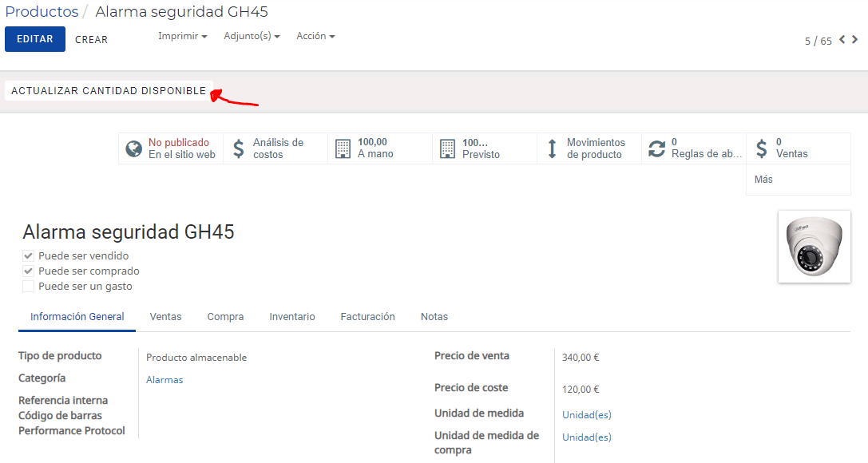Expand the Más stat button menu
The image size is (868, 463).
point(799,180)
